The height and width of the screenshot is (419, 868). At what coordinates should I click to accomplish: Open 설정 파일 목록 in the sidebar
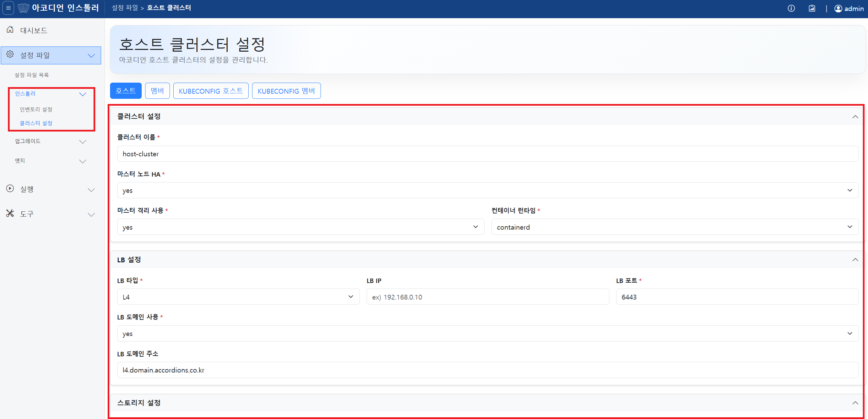click(x=32, y=75)
